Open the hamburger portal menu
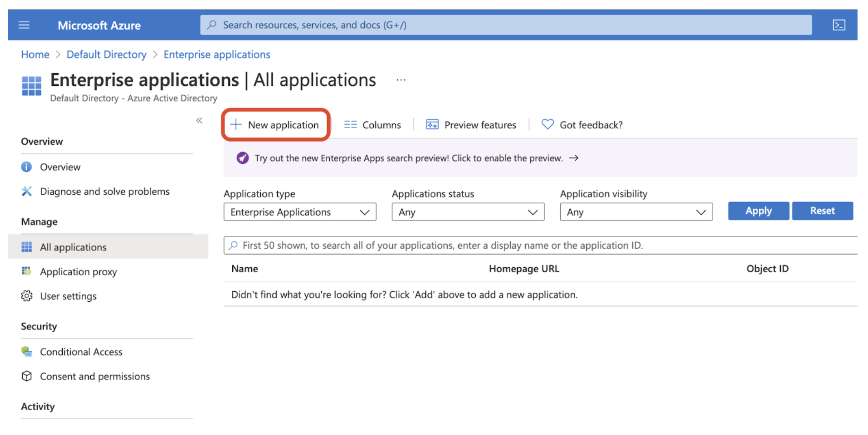 (x=24, y=25)
